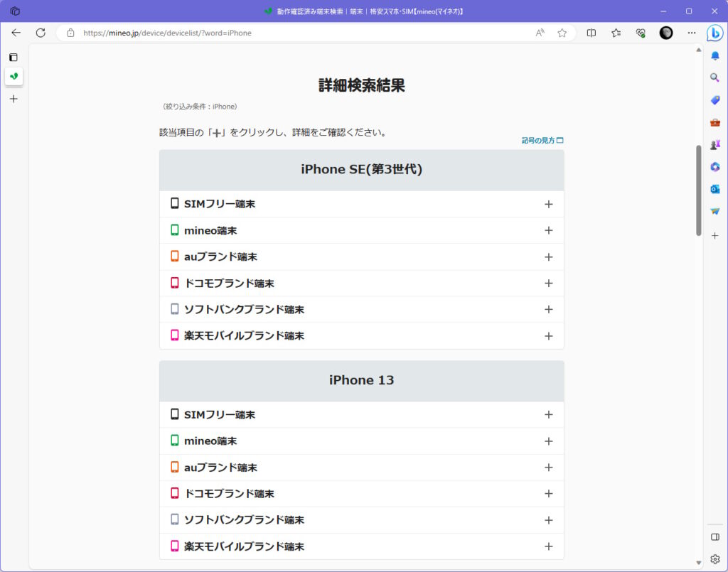
Task: Open Bing Copilot sidebar button
Action: pos(715,33)
